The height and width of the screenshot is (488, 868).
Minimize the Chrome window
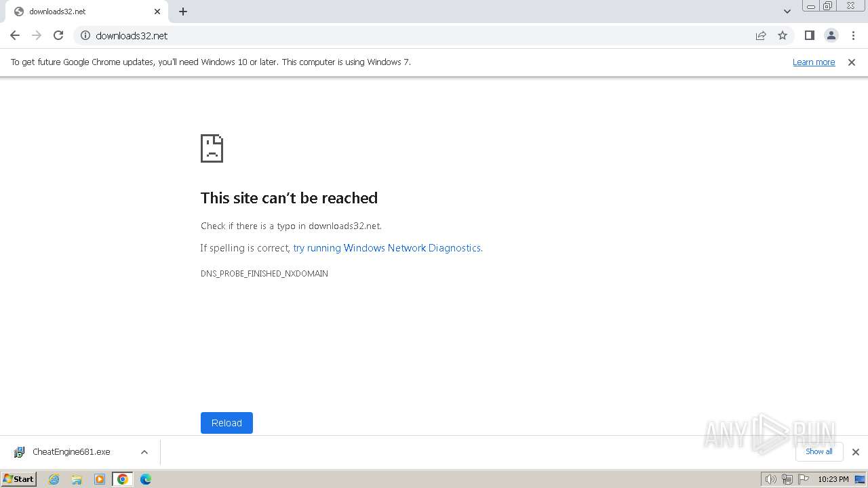pyautogui.click(x=810, y=5)
